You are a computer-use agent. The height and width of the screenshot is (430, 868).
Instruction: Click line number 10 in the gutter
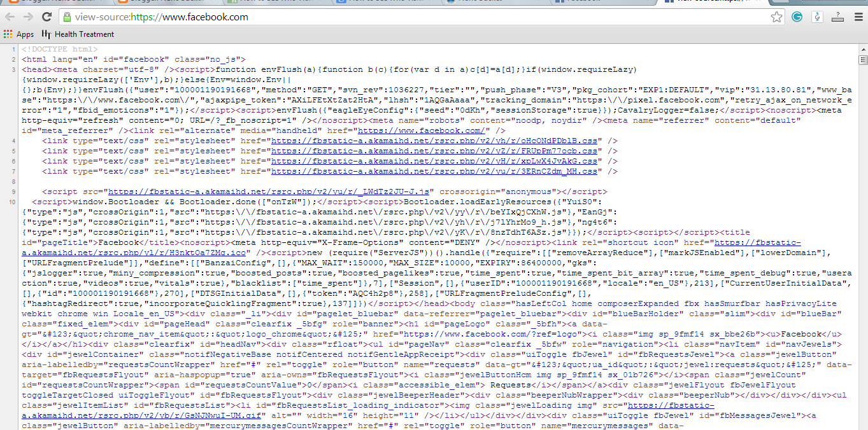click(x=13, y=202)
